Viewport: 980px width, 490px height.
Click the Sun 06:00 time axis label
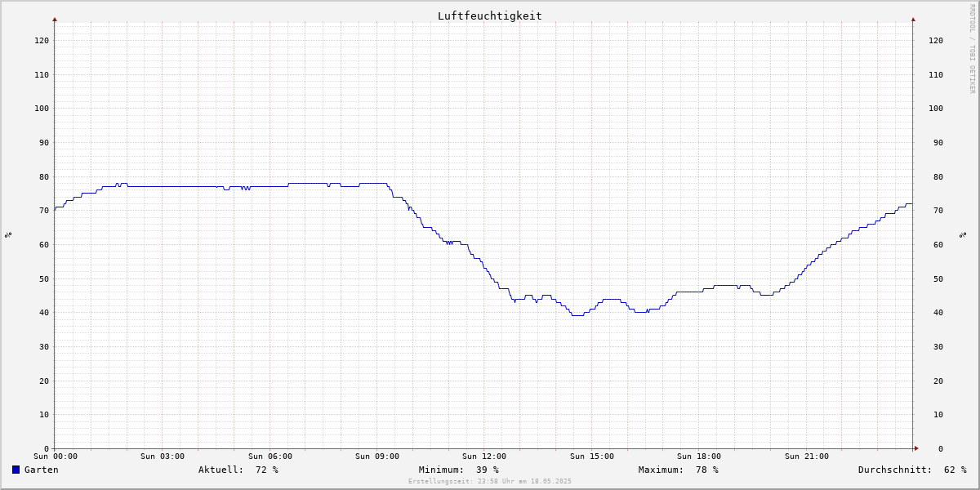[x=270, y=457]
